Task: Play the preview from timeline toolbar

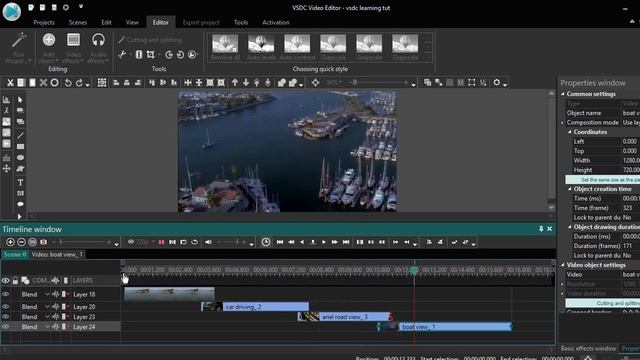Action: pyautogui.click(x=324, y=242)
